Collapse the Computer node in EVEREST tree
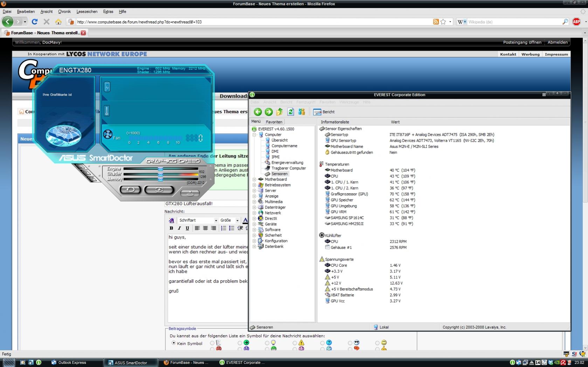This screenshot has width=588, height=367. (x=254, y=135)
